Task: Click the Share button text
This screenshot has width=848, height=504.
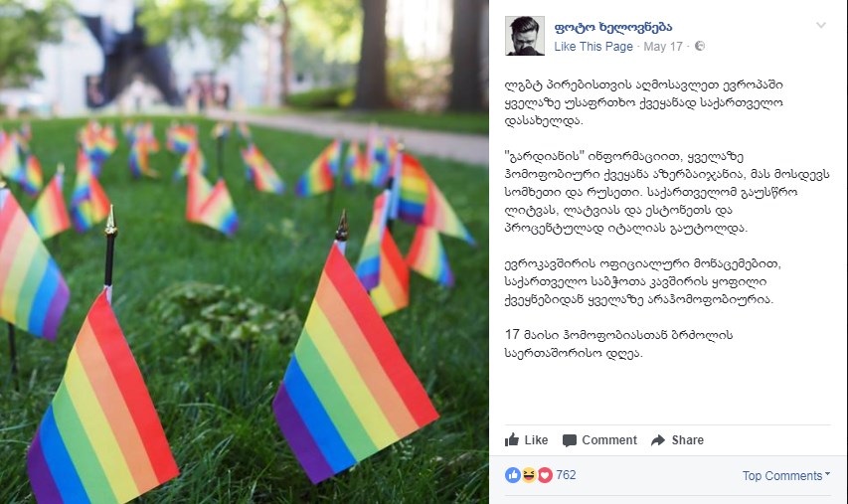Action: (687, 440)
